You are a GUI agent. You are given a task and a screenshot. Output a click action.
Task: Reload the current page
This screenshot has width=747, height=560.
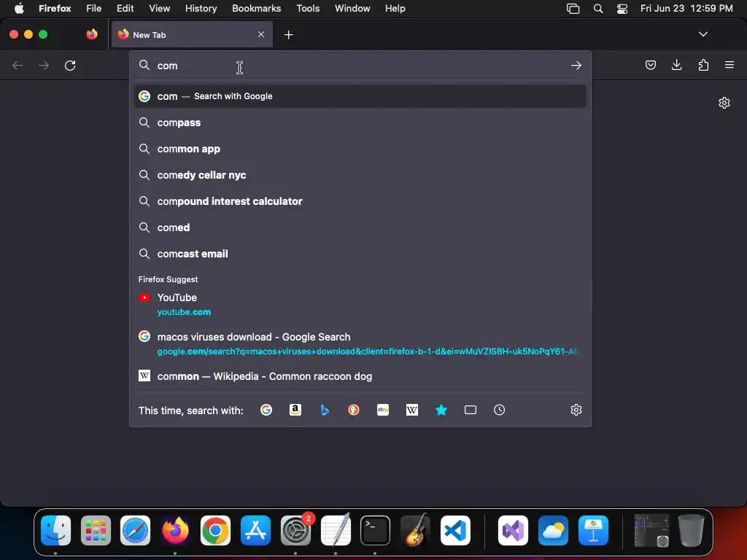coord(70,65)
